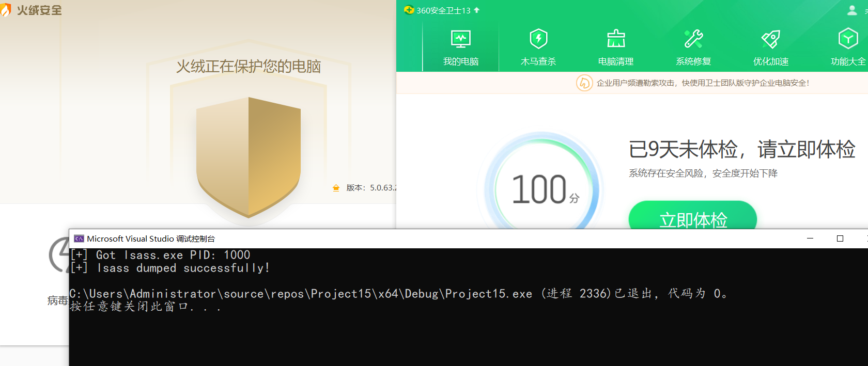The width and height of the screenshot is (868, 366).
Task: Click the golden shield in 火绒 window
Action: tap(249, 157)
